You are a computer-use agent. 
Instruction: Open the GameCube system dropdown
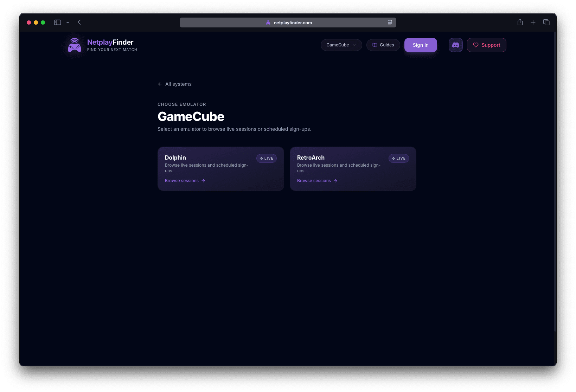click(341, 45)
